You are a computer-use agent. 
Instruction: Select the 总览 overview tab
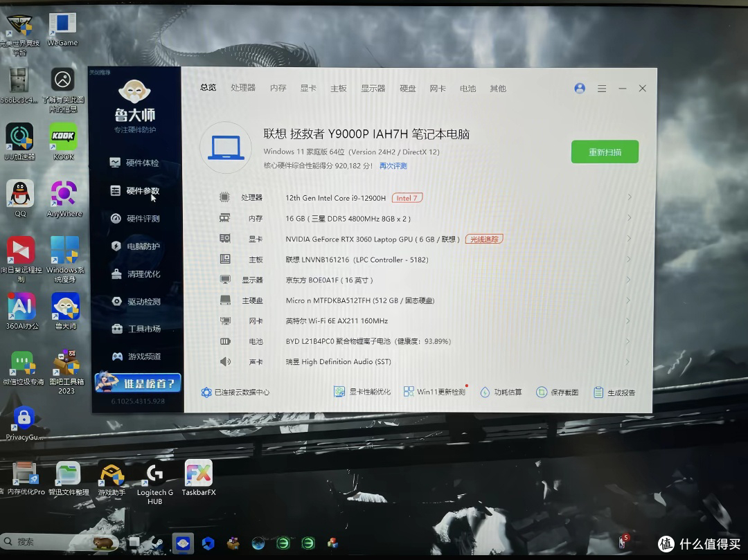pos(208,87)
